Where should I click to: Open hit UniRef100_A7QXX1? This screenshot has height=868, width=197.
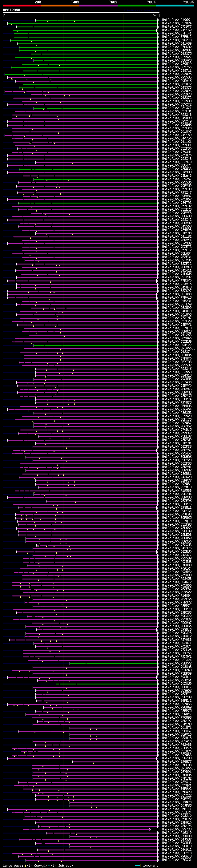(176, 860)
